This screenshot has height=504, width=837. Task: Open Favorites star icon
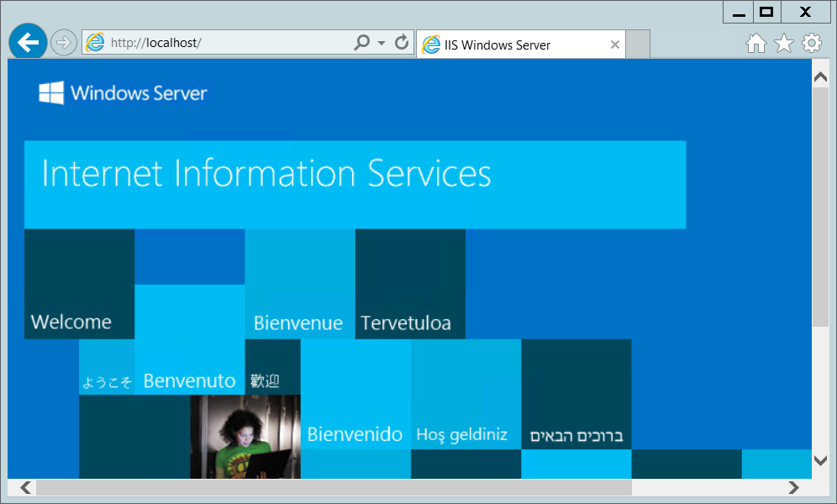784,44
